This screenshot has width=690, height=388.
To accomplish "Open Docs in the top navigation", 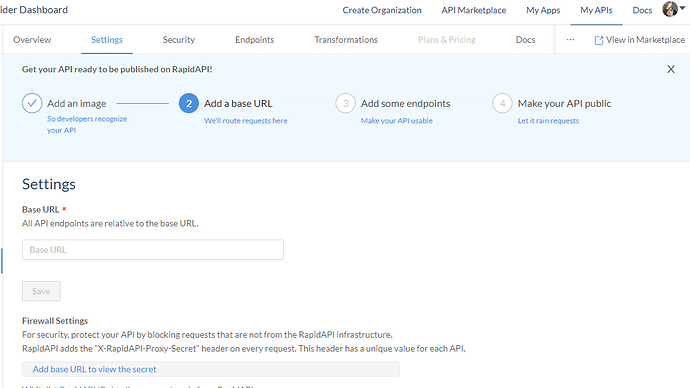I will coord(642,10).
